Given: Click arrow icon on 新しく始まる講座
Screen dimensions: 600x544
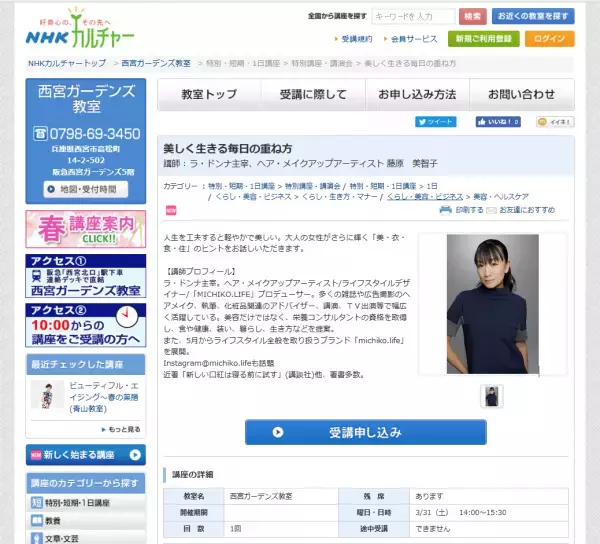Looking at the screenshot, I should coord(135,455).
